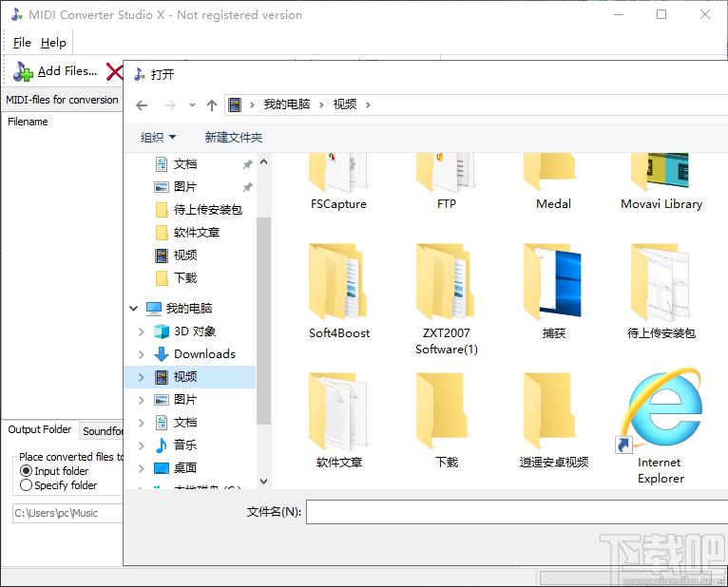Click the 桌面 desktop icon in tree
This screenshot has width=728, height=587.
(x=162, y=467)
